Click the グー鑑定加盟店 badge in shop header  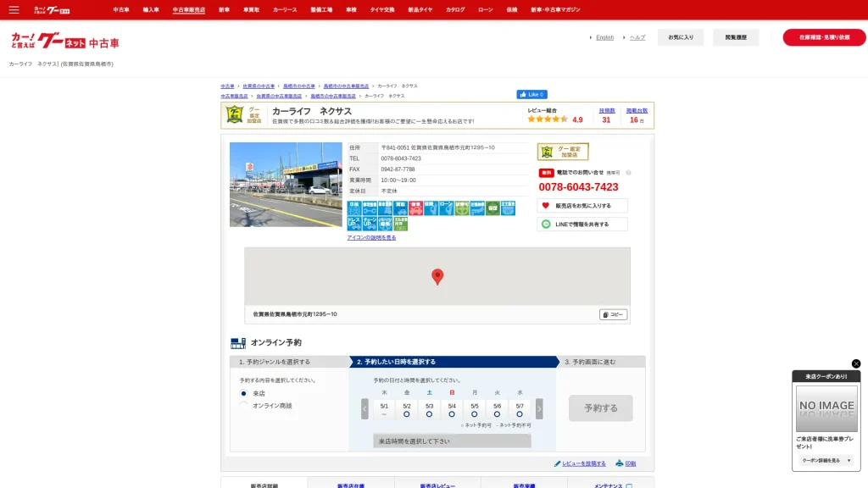pyautogui.click(x=243, y=115)
